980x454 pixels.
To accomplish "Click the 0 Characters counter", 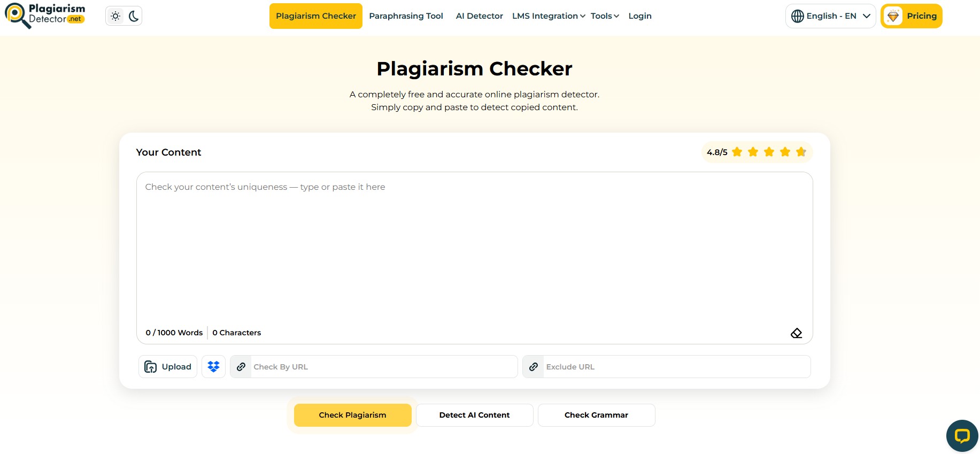I will pos(237,333).
